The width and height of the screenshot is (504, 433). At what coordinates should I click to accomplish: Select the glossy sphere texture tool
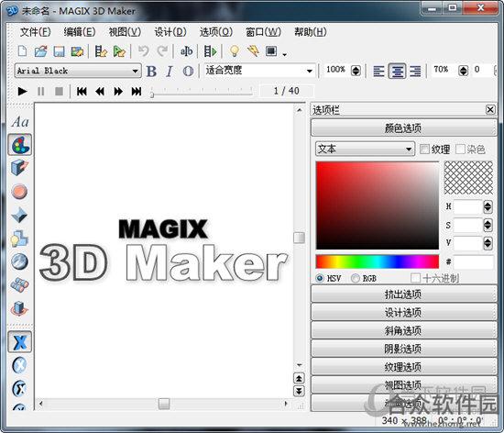coord(19,261)
